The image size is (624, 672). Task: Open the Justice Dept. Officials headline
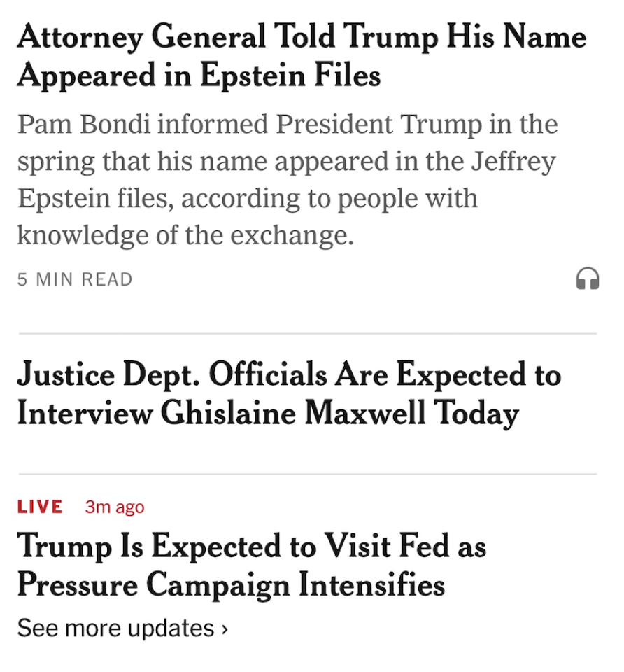(x=288, y=374)
